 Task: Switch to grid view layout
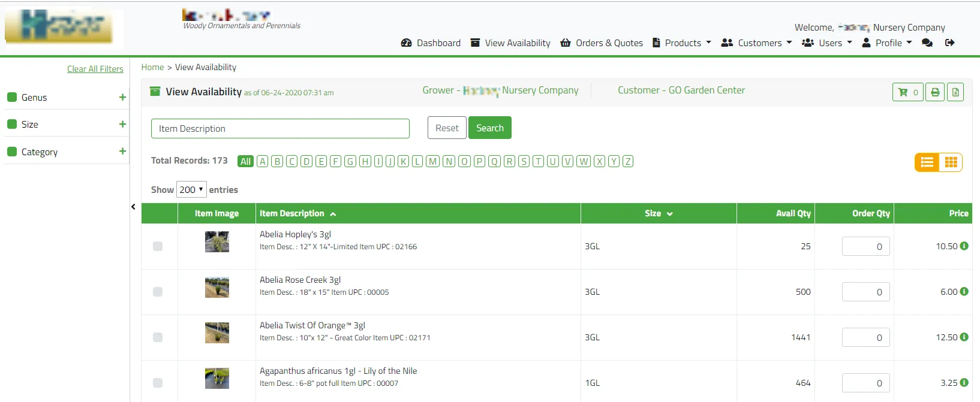pyautogui.click(x=951, y=162)
